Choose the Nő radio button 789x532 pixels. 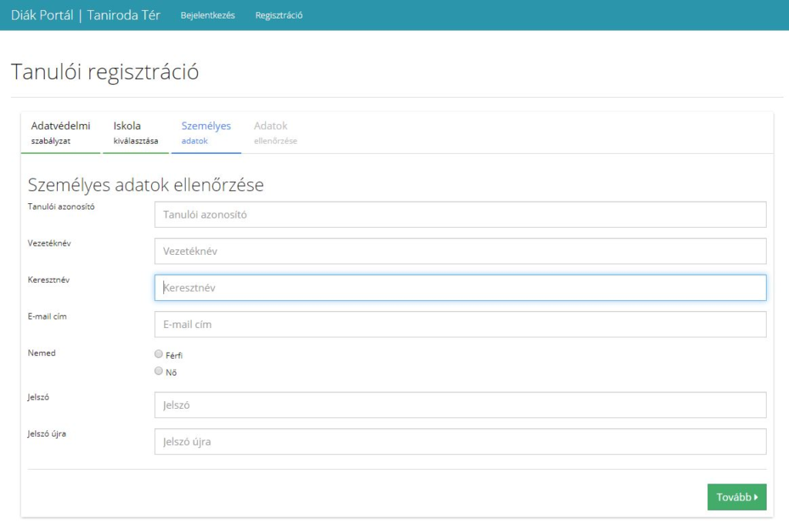[x=159, y=371]
